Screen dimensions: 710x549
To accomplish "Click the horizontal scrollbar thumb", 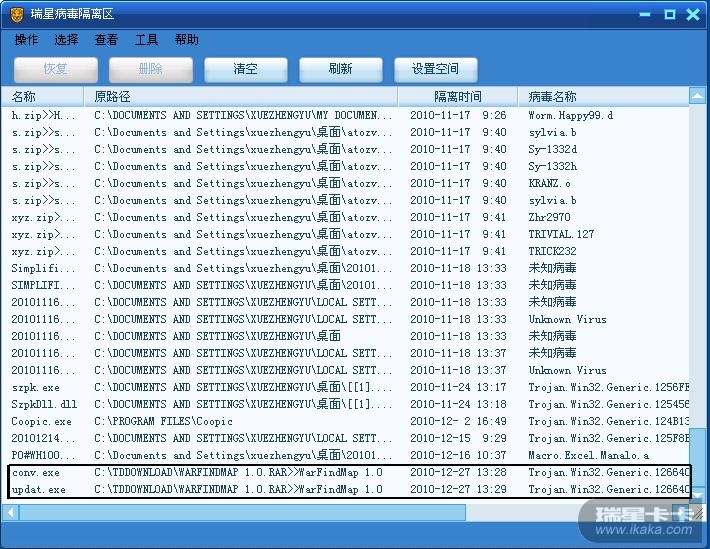I will (x=242, y=513).
